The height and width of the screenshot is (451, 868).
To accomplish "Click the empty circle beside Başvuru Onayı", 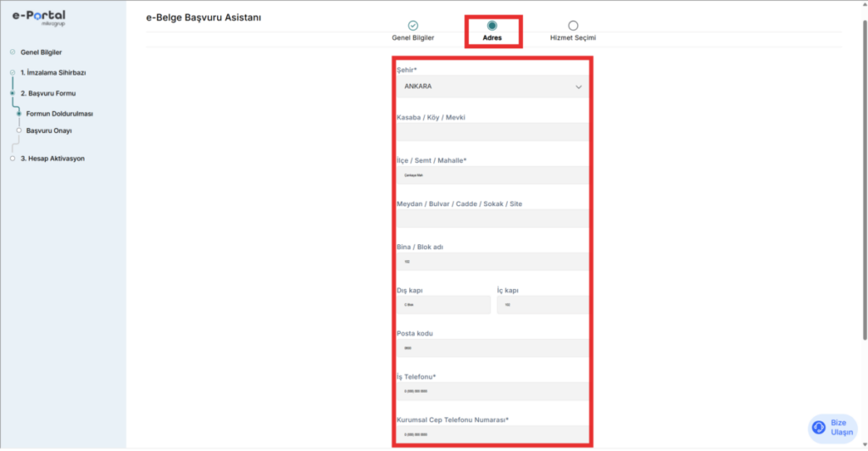I will (19, 131).
